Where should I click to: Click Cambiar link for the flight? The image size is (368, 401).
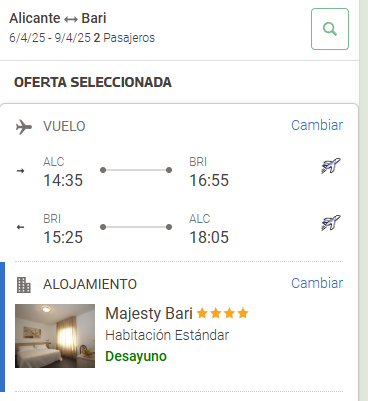[x=317, y=125]
